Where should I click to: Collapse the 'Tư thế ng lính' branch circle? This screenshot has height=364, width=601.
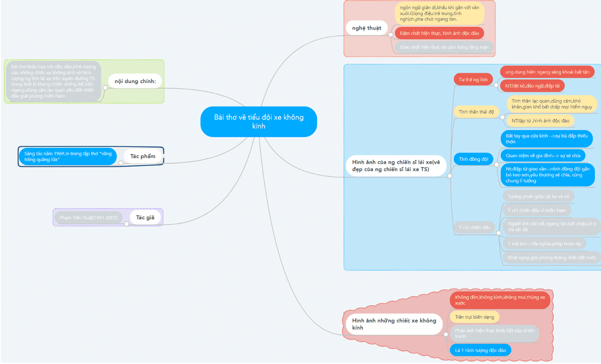tap(496, 86)
